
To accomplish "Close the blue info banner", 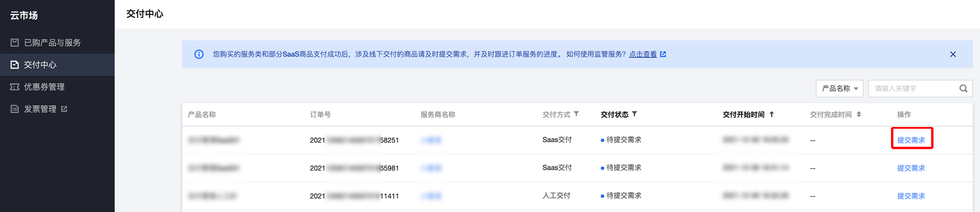I will click(953, 54).
